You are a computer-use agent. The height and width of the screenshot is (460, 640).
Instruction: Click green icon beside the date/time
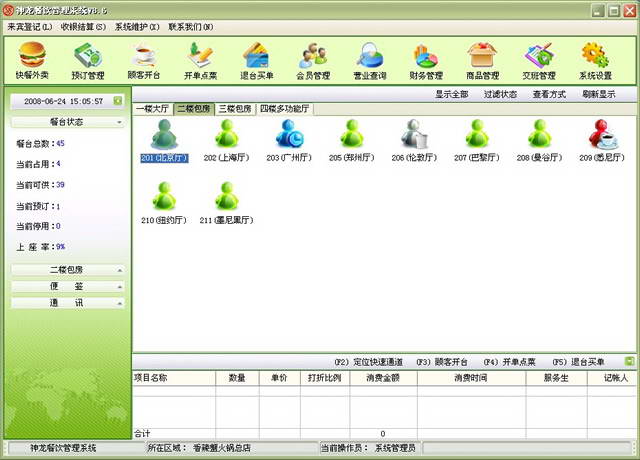click(x=118, y=100)
